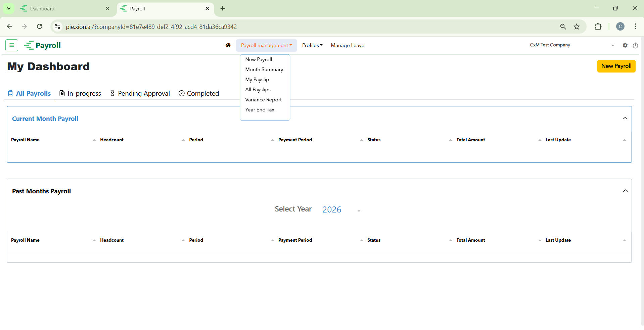This screenshot has height=330, width=644.
Task: Select Month Summary from menu
Action: coord(264,69)
